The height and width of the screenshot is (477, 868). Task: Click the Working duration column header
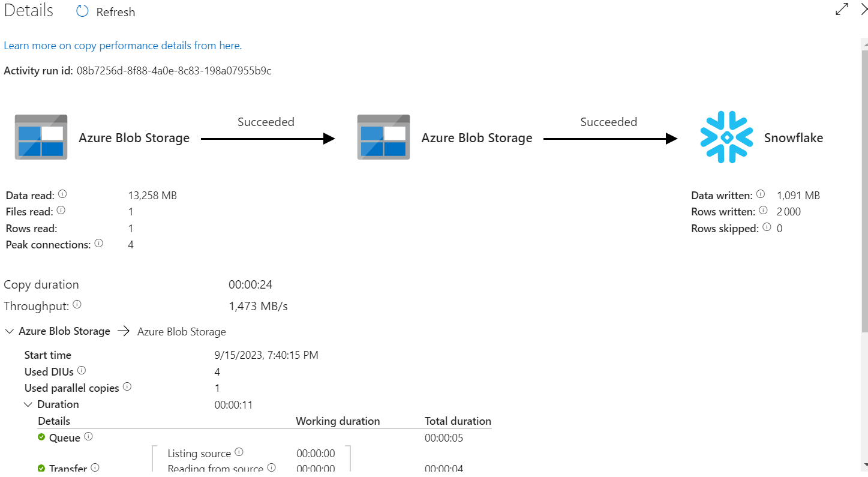click(x=338, y=421)
